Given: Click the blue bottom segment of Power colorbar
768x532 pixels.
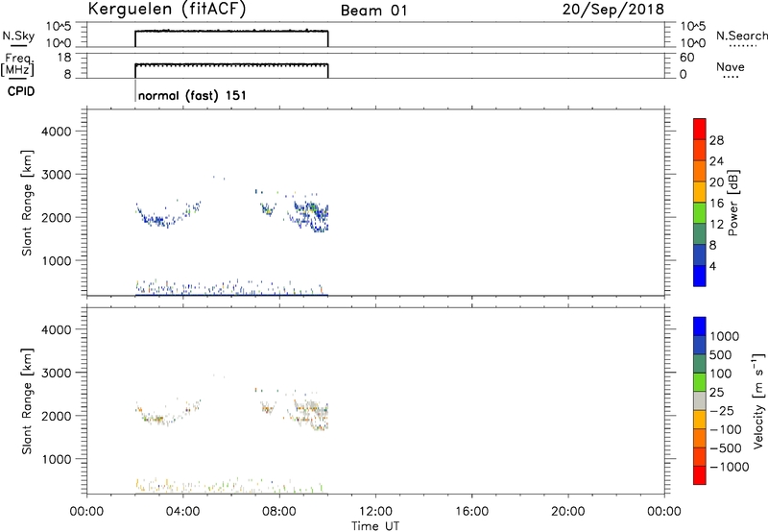Looking at the screenshot, I should coord(700,276).
